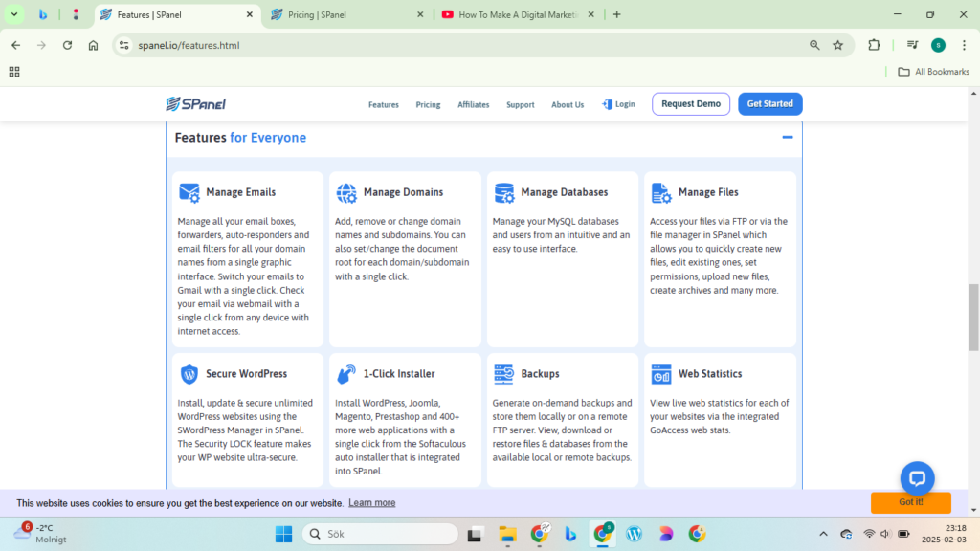The width and height of the screenshot is (980, 551).
Task: Click the Manage Emails envelope icon
Action: tap(189, 192)
